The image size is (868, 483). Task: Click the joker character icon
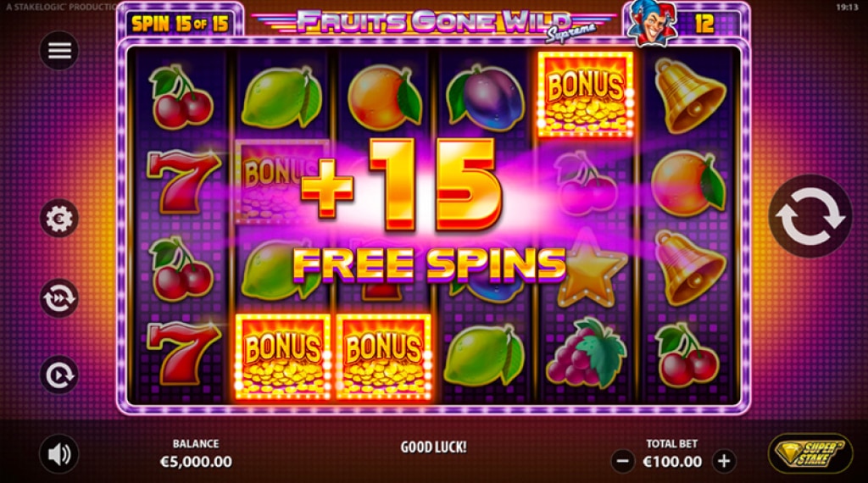(x=652, y=23)
